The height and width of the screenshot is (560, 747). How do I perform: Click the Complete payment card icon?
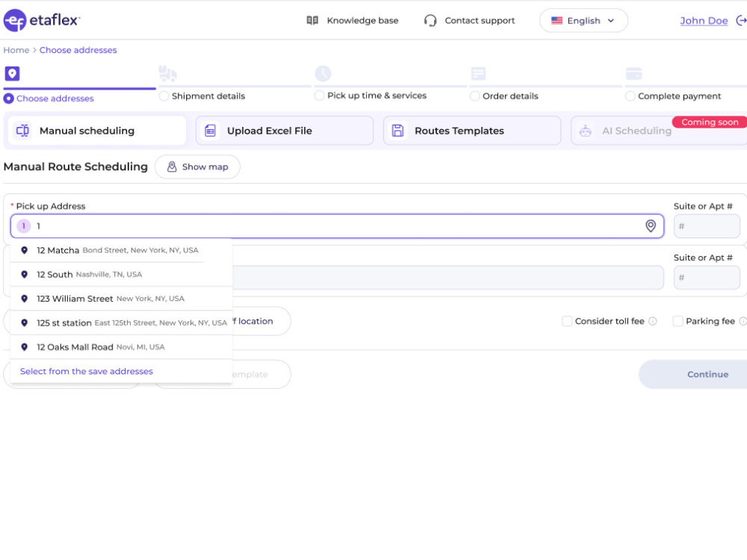(x=633, y=74)
